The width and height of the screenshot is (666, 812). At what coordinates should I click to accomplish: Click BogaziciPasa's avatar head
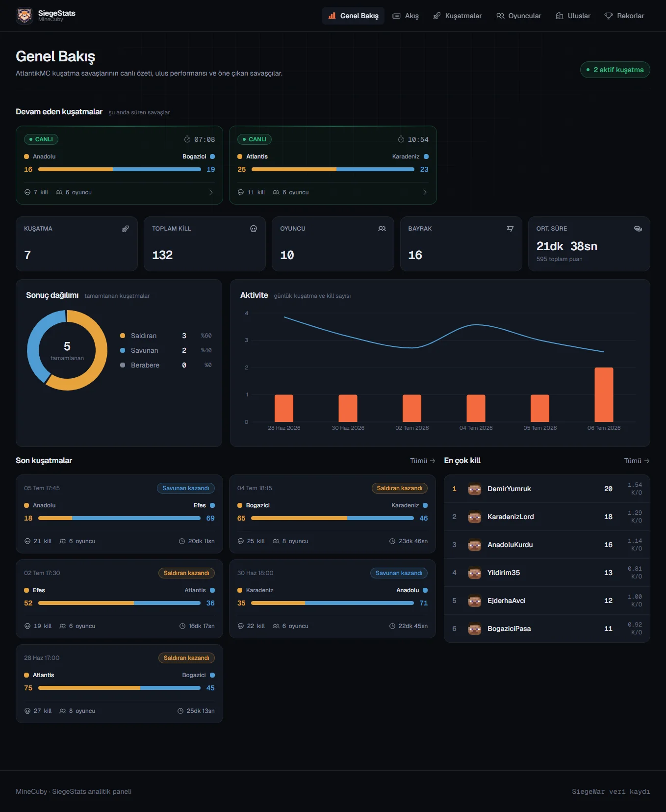click(x=475, y=629)
